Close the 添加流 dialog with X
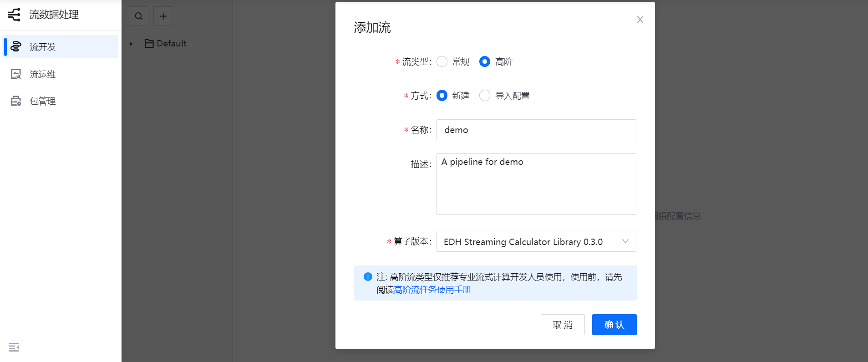This screenshot has width=868, height=362. click(x=640, y=20)
